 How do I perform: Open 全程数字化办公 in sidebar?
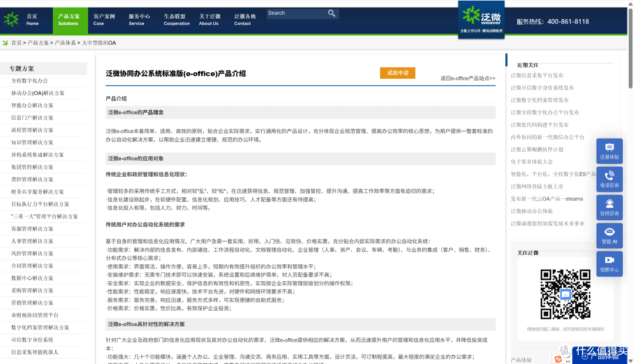click(29, 81)
